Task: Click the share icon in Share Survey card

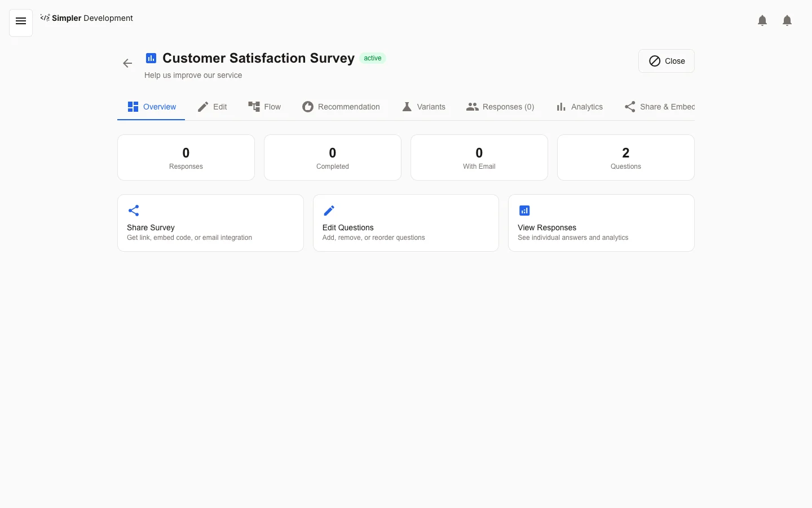Action: (x=134, y=211)
